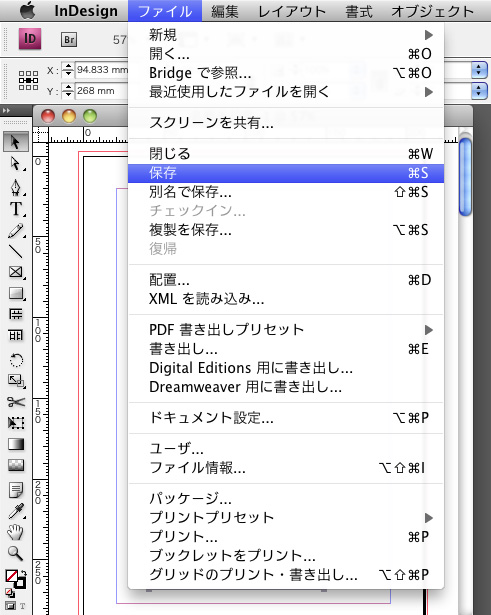Viewport: 491px width, 615px height.
Task: Choose XML を読み込み...
Action: pos(286,299)
